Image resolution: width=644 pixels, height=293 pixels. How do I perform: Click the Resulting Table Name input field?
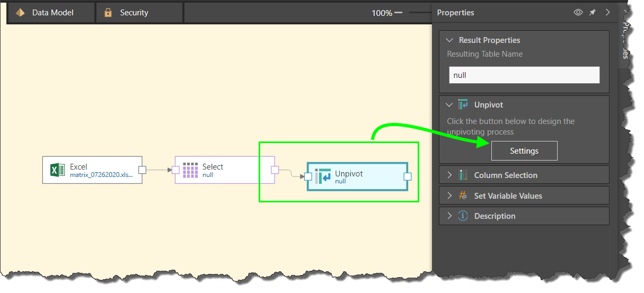click(524, 75)
